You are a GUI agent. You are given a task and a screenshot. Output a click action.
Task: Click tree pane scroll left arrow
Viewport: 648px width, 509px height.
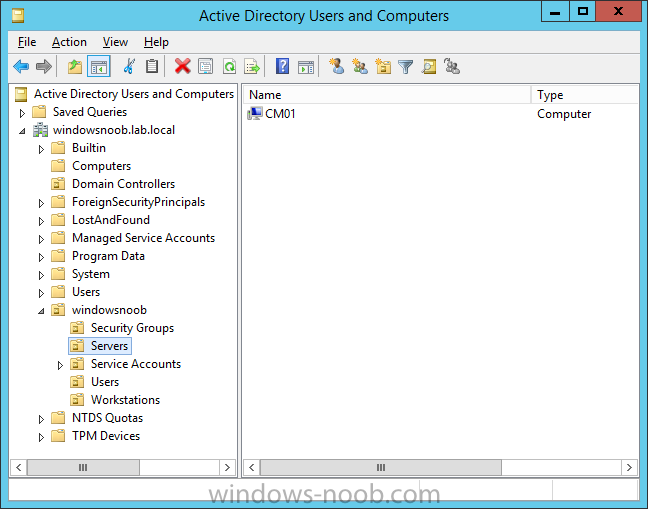[19, 467]
